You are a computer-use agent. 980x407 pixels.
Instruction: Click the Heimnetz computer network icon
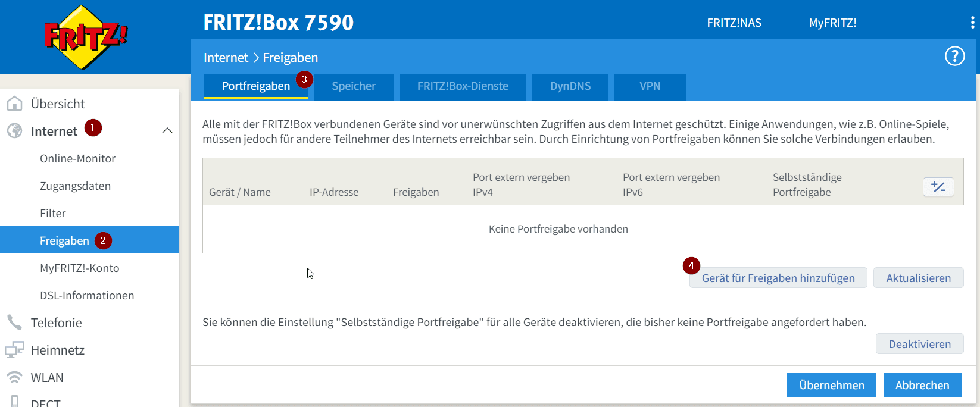click(x=14, y=350)
